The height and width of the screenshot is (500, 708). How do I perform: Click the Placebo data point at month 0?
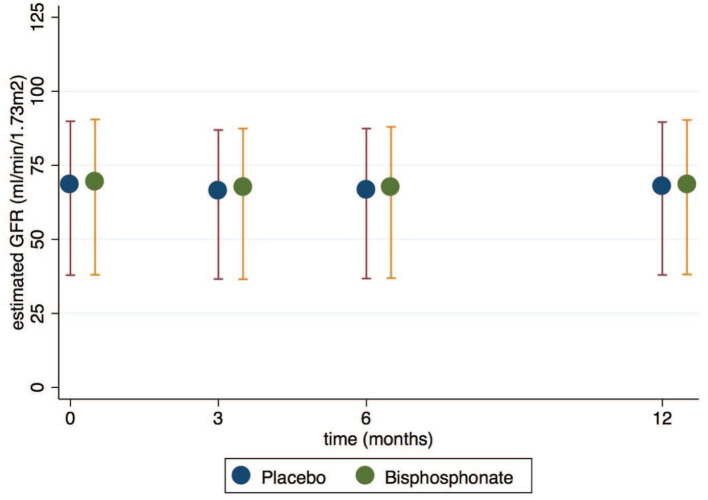click(69, 183)
